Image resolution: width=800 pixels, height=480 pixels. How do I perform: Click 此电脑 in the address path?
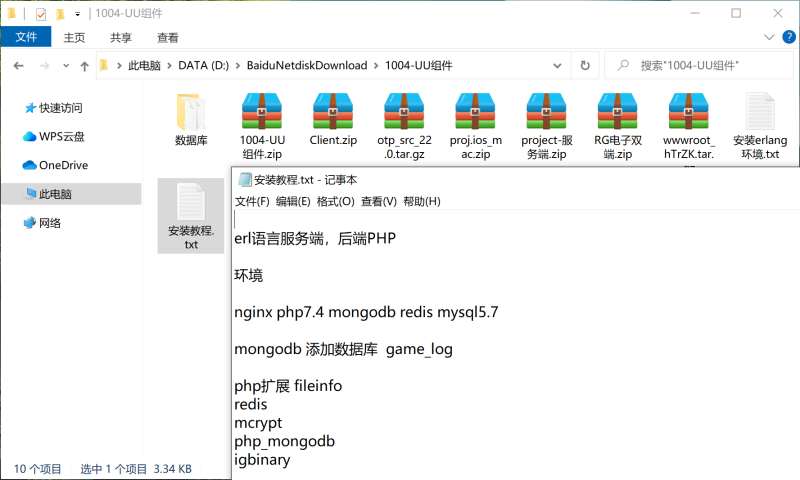pos(144,66)
